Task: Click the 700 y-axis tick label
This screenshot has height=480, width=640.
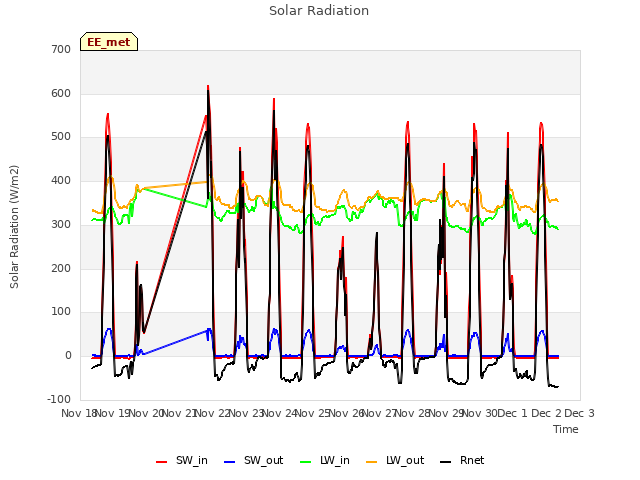Action: [61, 49]
